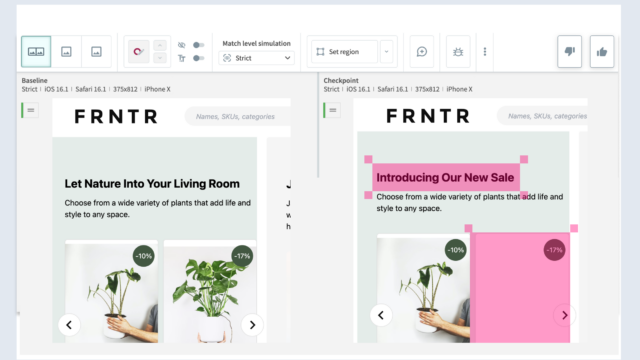The width and height of the screenshot is (640, 360).
Task: Reject the checkpoint with thumbs down
Action: (569, 51)
